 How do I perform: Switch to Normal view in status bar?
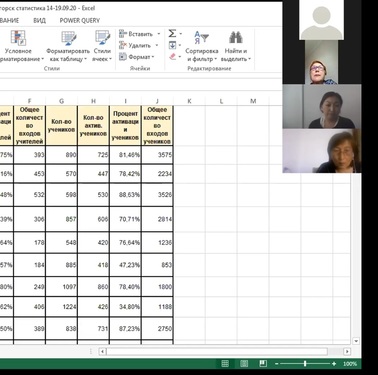click(x=225, y=364)
